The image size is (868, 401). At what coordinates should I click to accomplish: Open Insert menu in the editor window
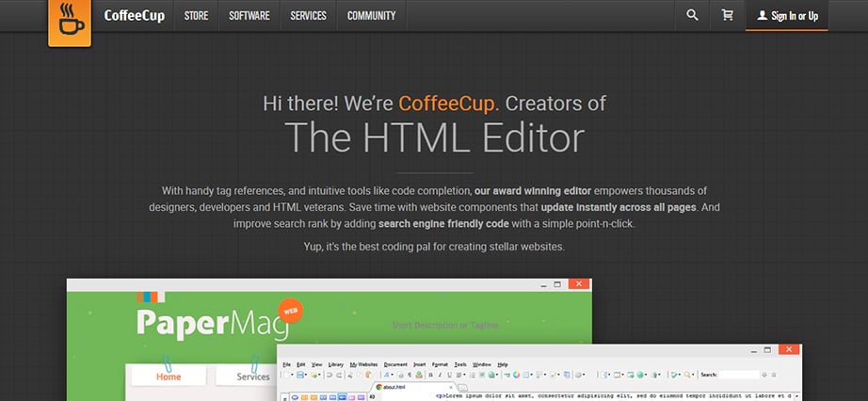click(420, 364)
